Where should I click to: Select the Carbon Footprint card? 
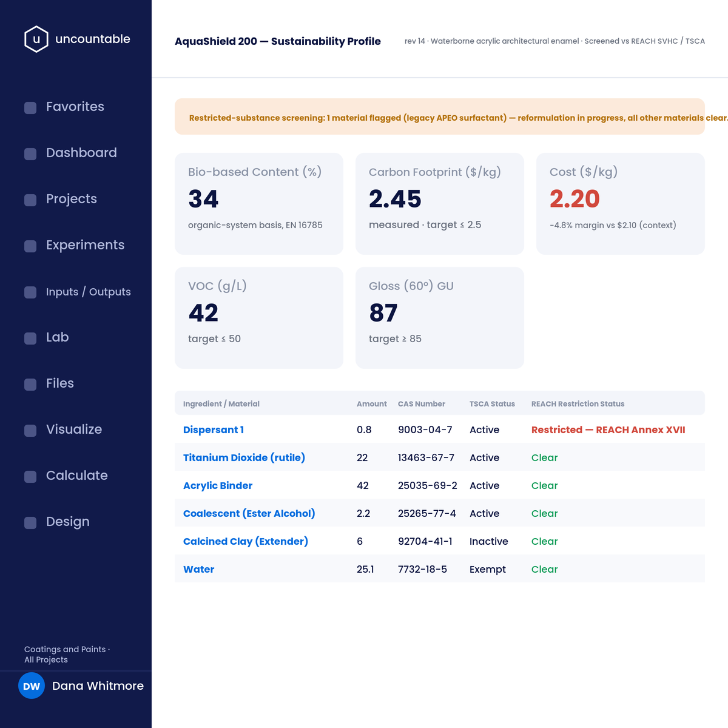440,204
